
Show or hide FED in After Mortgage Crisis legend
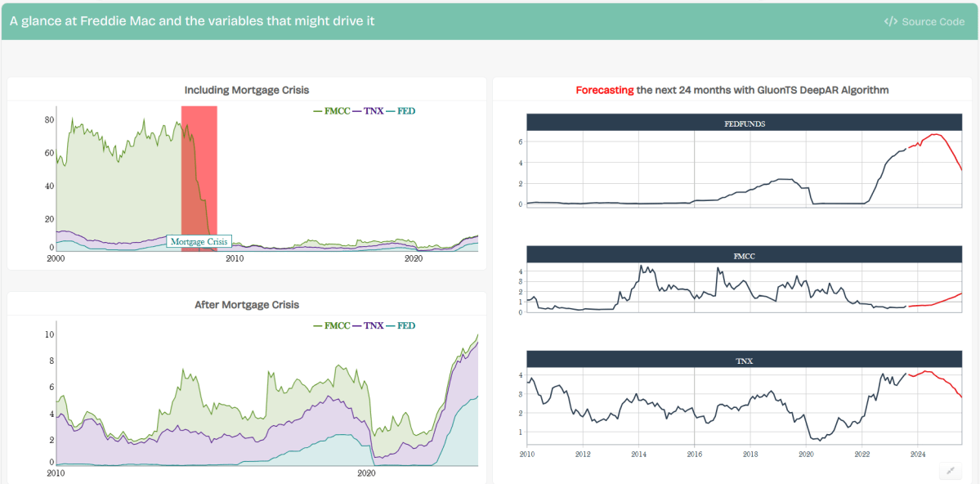point(405,325)
